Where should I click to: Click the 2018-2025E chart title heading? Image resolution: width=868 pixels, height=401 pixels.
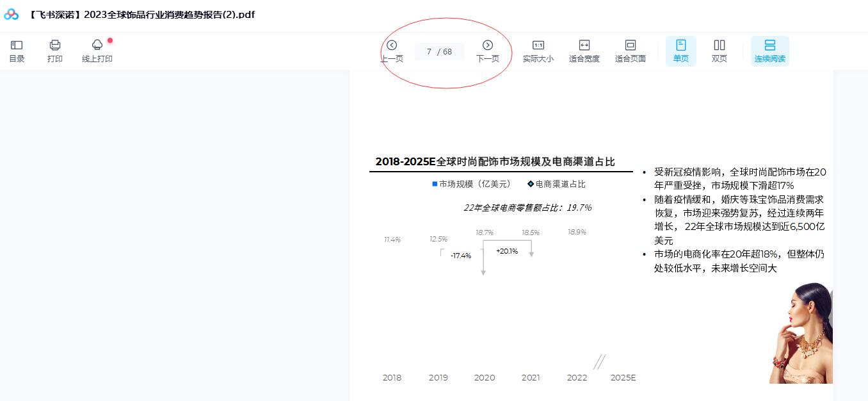(x=495, y=162)
